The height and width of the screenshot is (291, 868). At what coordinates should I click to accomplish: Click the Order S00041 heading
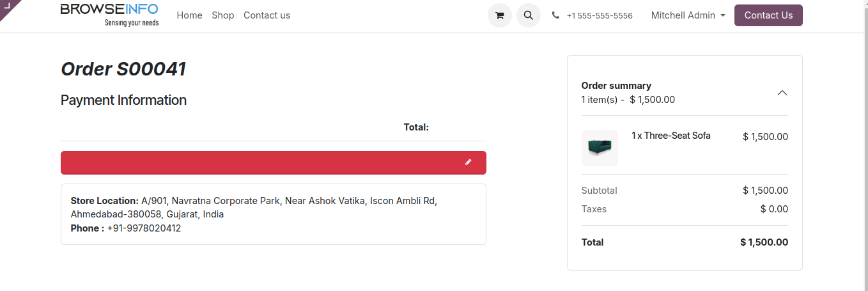point(123,69)
